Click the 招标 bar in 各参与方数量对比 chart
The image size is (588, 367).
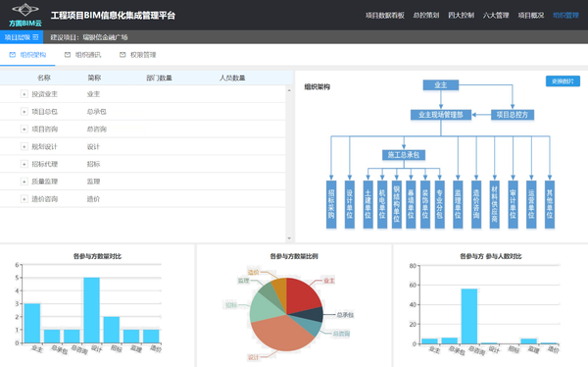[112, 330]
